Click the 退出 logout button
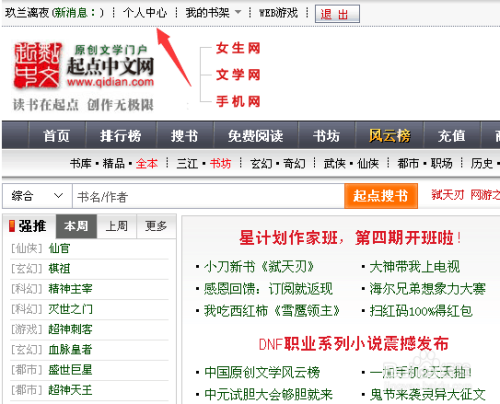 [x=337, y=14]
